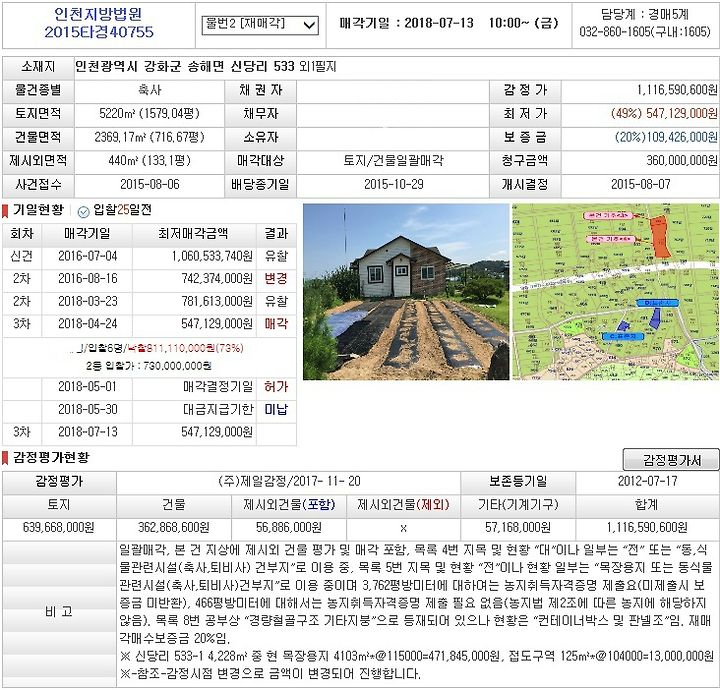Viewport: 720px width, 690px height.
Task: Click the 2018-07-13 date in 기일현황 table
Action: click(x=87, y=432)
